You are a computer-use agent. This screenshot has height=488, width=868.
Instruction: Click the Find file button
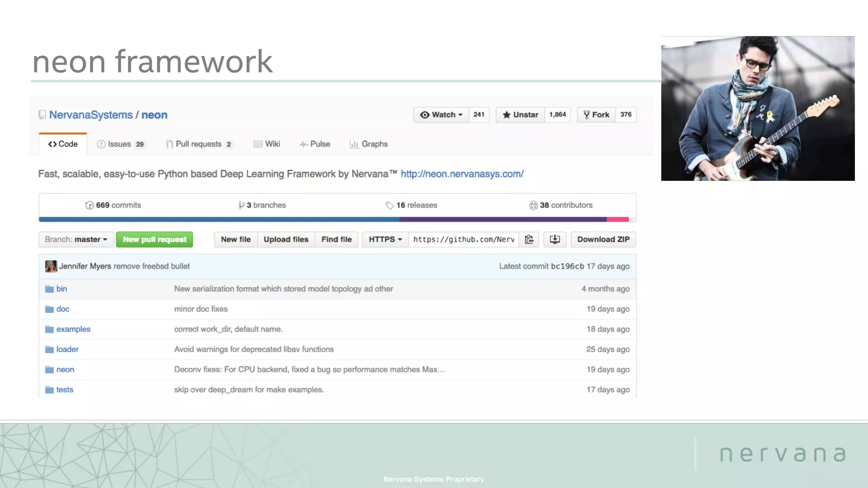[x=337, y=239]
